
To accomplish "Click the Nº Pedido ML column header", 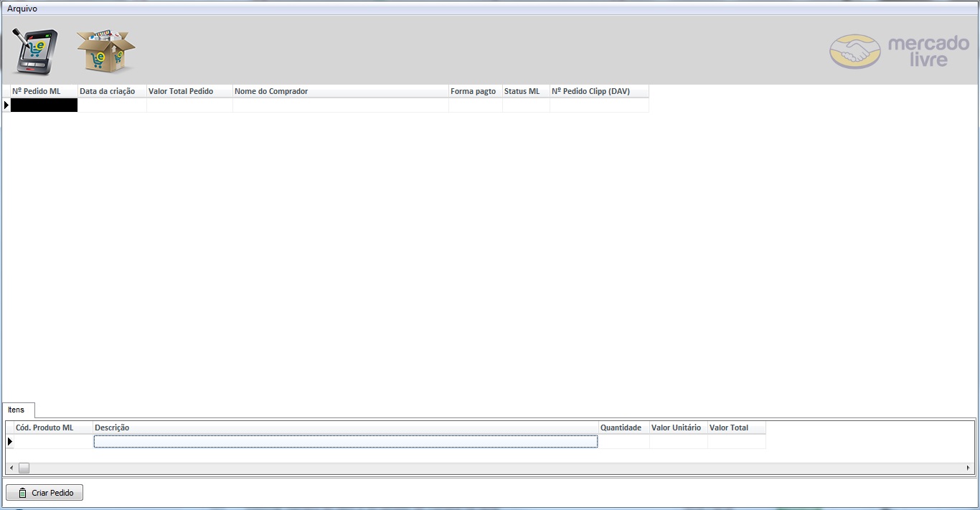I will [43, 91].
